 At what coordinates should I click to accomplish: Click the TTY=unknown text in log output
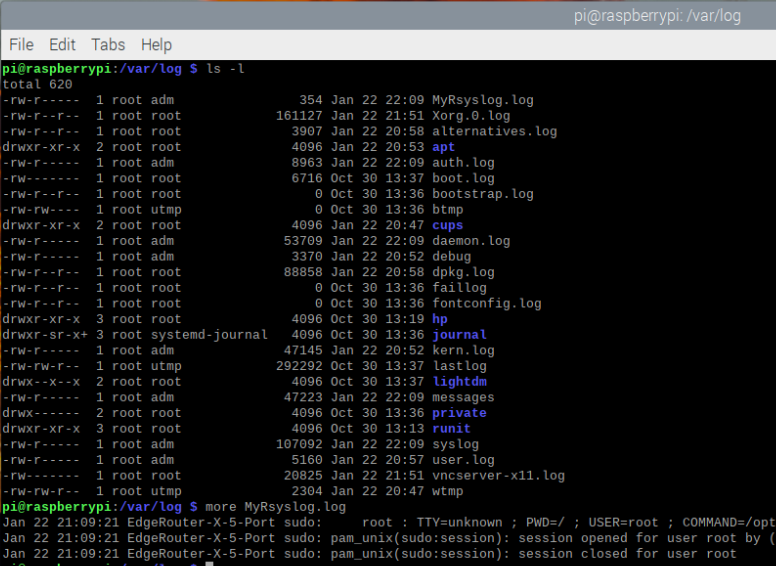click(x=459, y=523)
